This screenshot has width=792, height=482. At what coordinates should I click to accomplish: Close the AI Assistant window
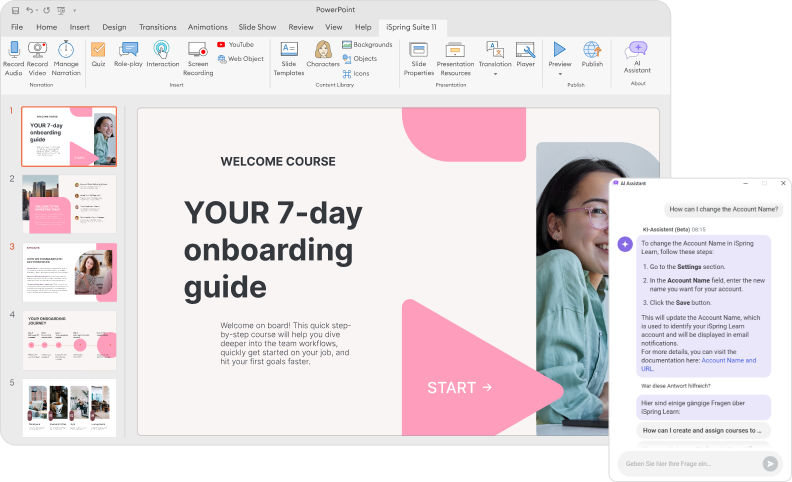click(783, 183)
